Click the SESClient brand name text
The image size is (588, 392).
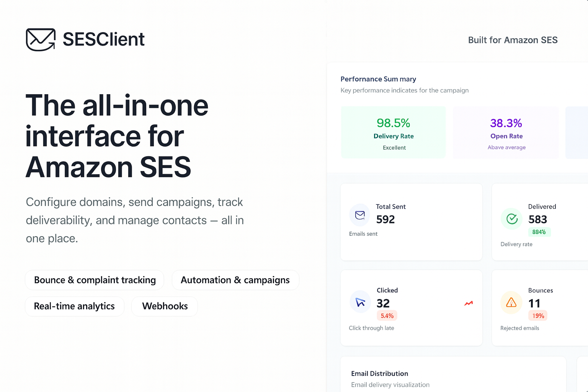[103, 39]
